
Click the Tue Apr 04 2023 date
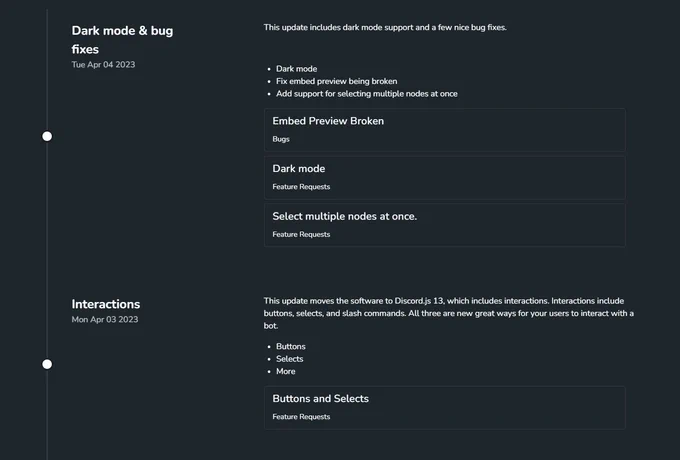click(x=103, y=65)
